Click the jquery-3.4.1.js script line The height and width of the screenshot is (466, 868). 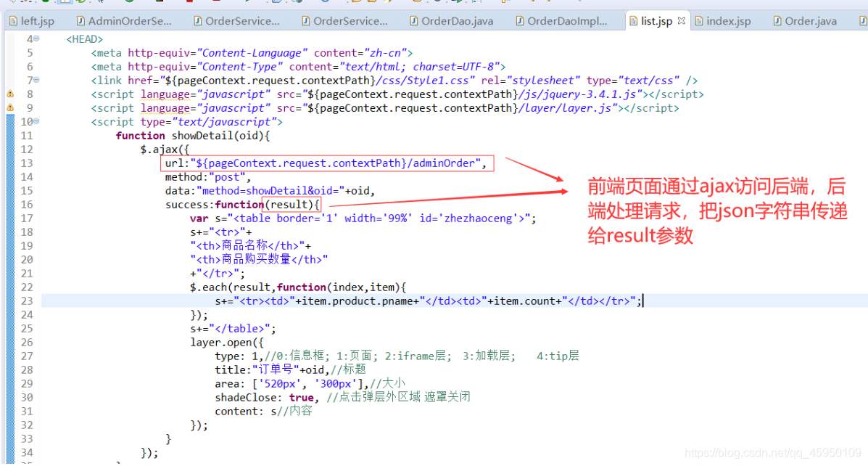[x=397, y=95]
